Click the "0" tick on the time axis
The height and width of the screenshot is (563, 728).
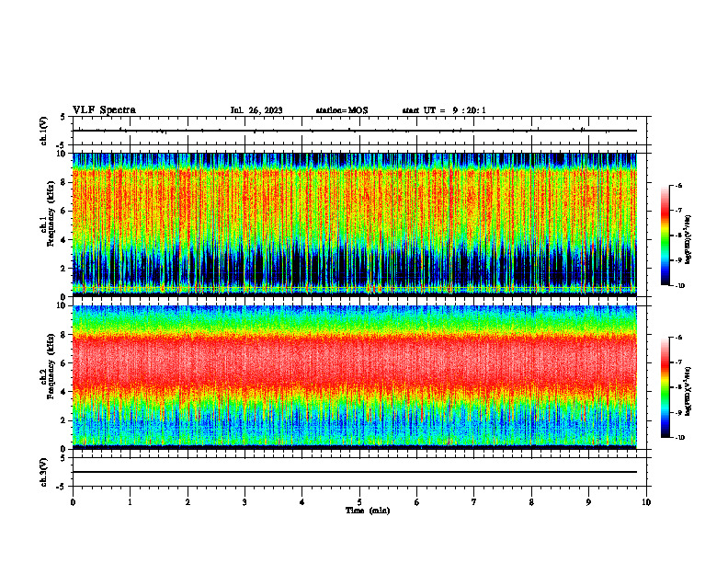click(73, 502)
